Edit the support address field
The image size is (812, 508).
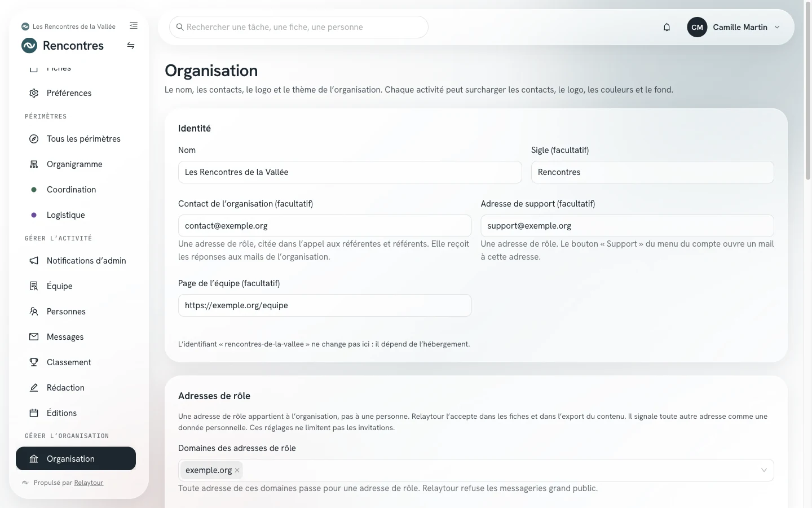click(x=627, y=226)
